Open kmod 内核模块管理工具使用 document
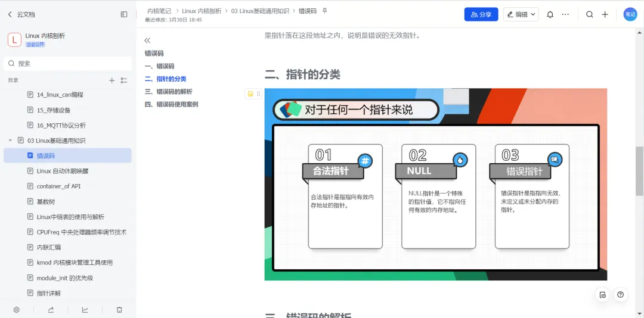The image size is (644, 318). pyautogui.click(x=75, y=262)
